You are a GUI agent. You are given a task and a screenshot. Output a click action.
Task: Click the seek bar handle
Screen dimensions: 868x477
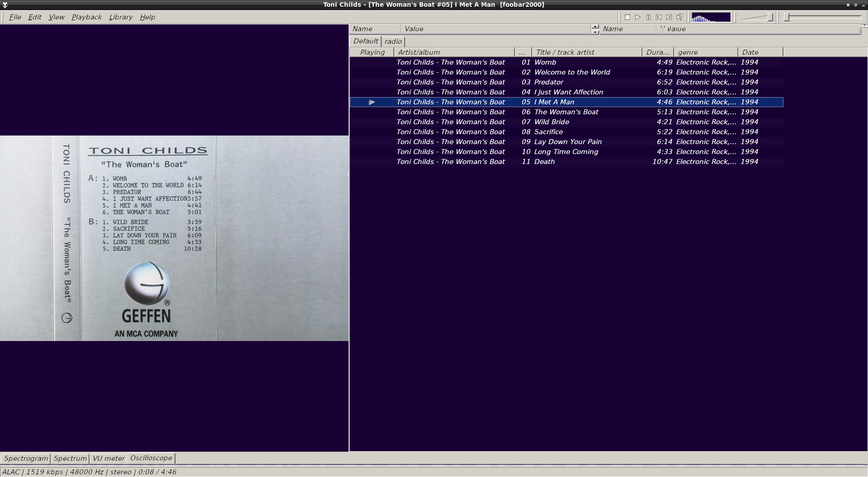pyautogui.click(x=787, y=17)
